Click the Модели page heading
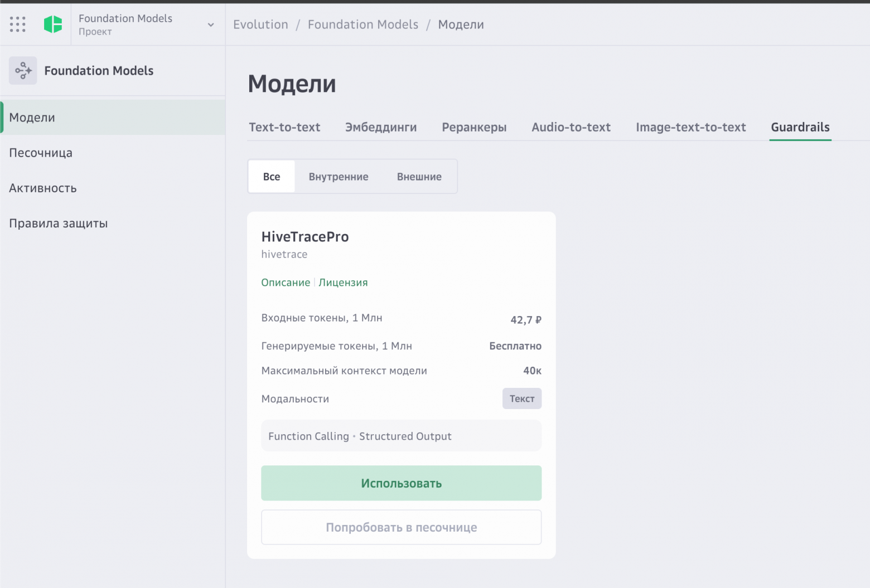 click(x=292, y=84)
